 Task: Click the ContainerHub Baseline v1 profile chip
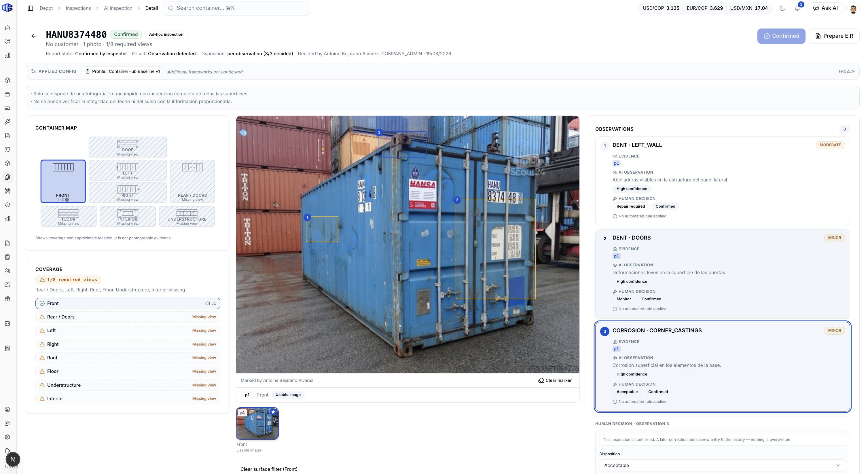(x=123, y=71)
